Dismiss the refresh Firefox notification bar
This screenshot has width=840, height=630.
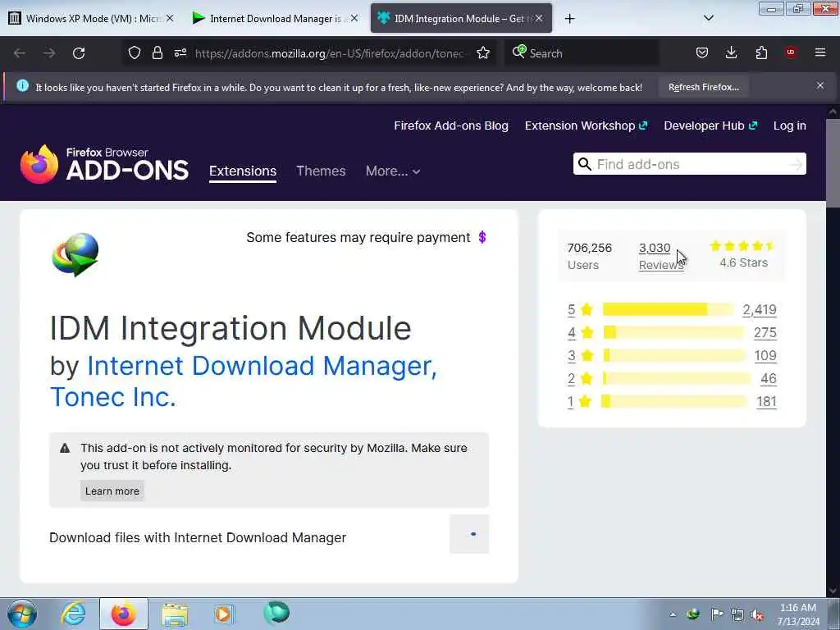820,85
